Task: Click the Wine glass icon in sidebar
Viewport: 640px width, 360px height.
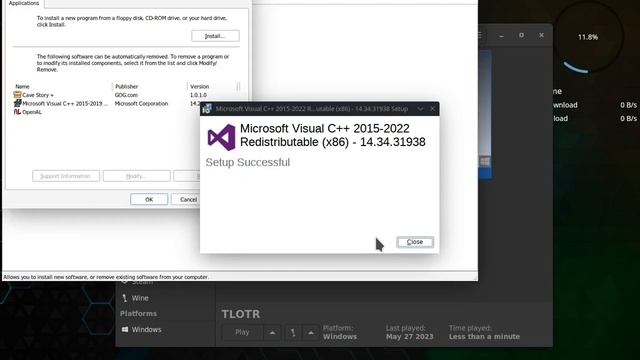Action: coord(124,298)
